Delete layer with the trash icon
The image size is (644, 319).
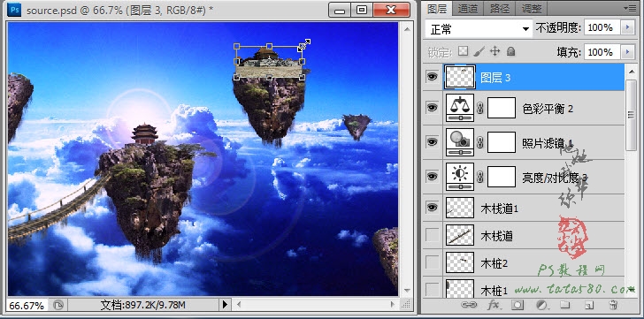(x=613, y=305)
